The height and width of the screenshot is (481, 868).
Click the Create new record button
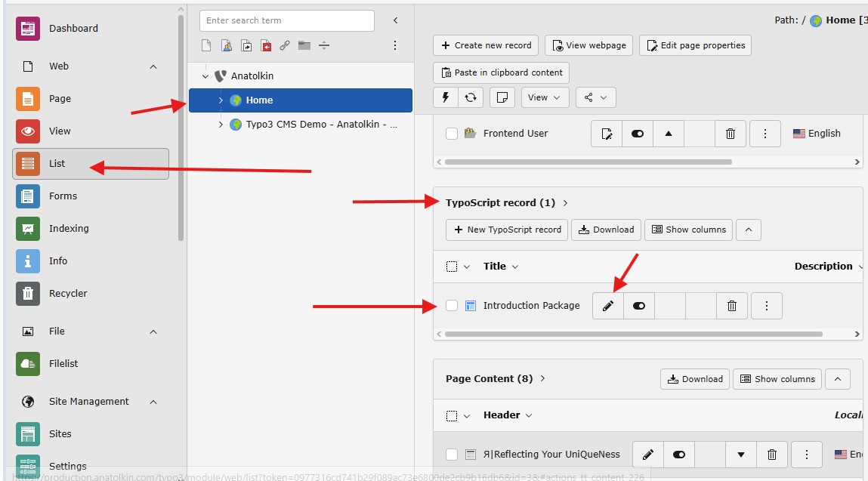[x=486, y=45]
